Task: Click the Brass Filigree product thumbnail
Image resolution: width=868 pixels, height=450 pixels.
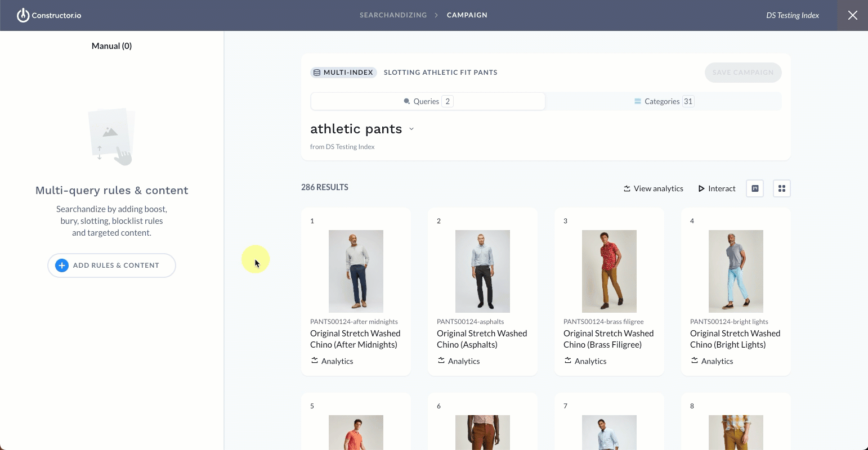Action: point(609,271)
